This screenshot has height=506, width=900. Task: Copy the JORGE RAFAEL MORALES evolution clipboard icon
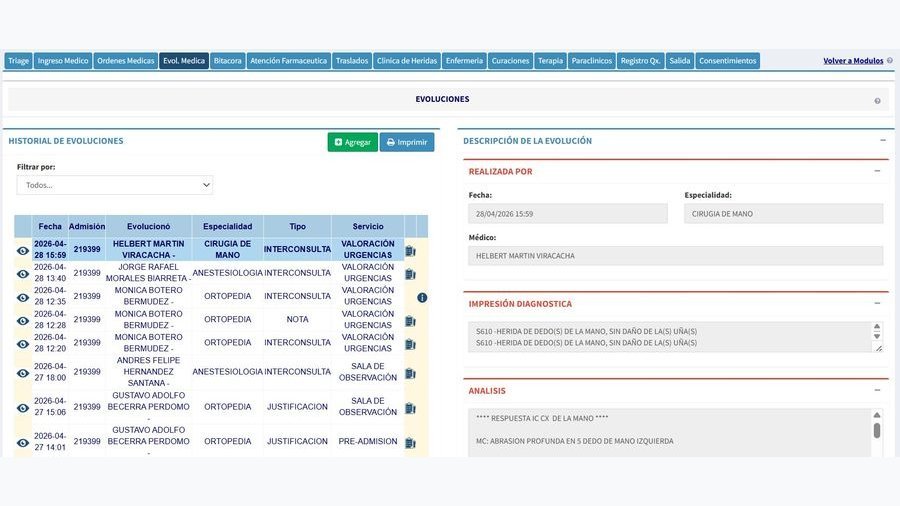click(x=410, y=274)
